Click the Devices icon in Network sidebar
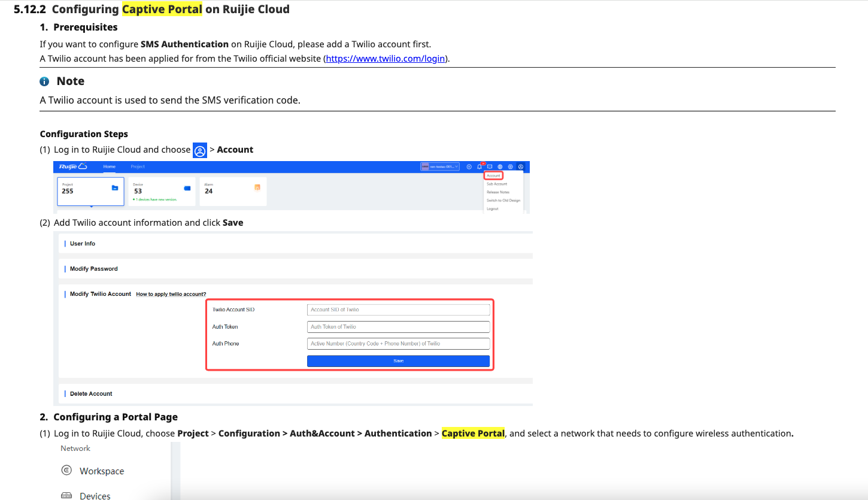 (x=67, y=495)
